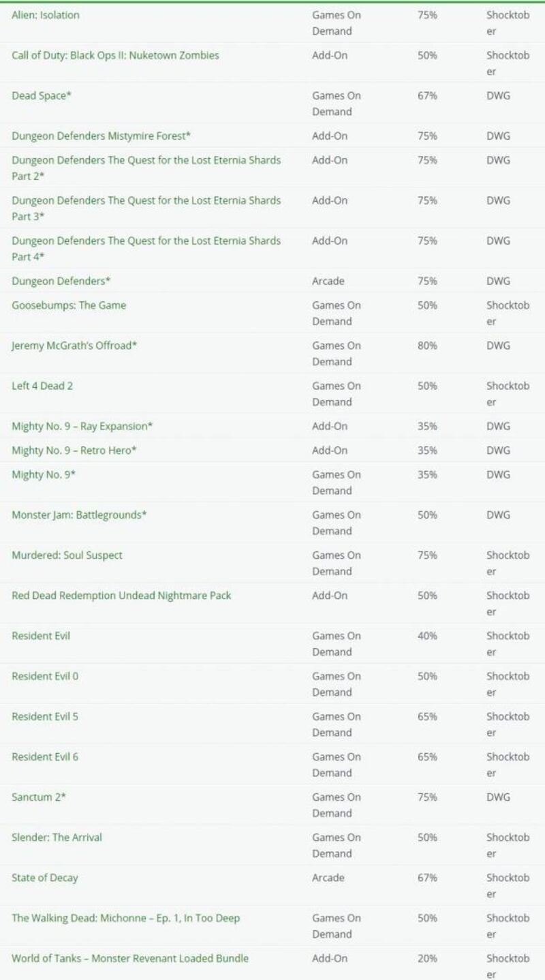Image resolution: width=545 pixels, height=980 pixels.
Task: Open Jeremy McGrath's Offroad* link
Action: coord(74,346)
